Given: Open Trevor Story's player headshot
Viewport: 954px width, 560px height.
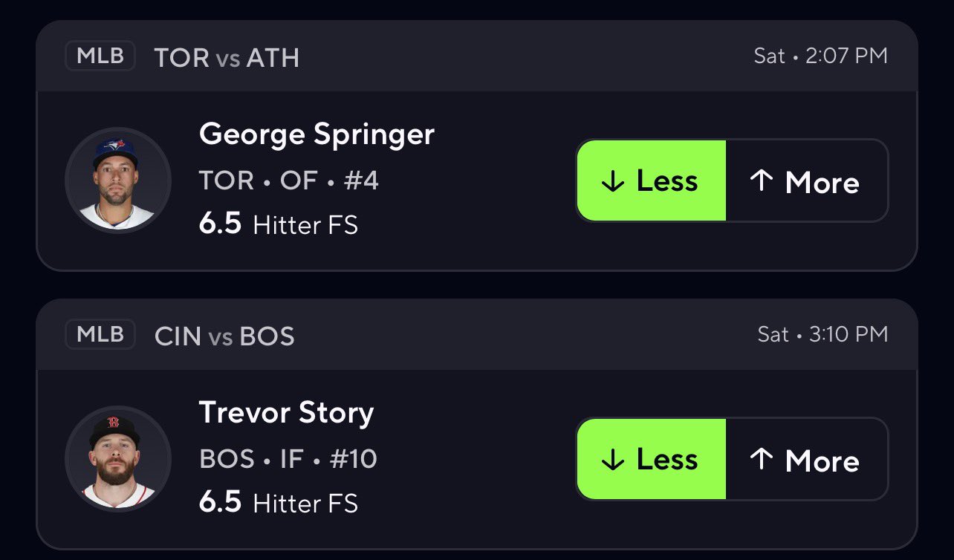Looking at the screenshot, I should pyautogui.click(x=118, y=458).
